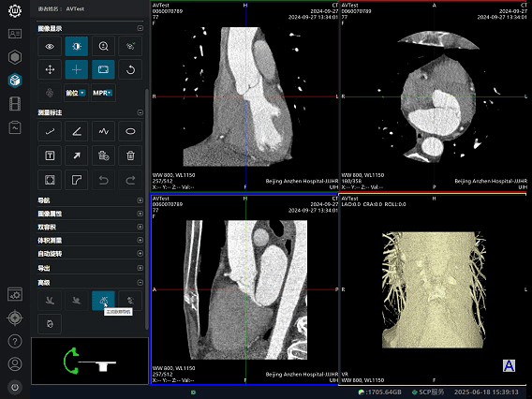Click the 2025-06-18 15:39:13 clock
The image size is (532, 399).
coord(486,392)
